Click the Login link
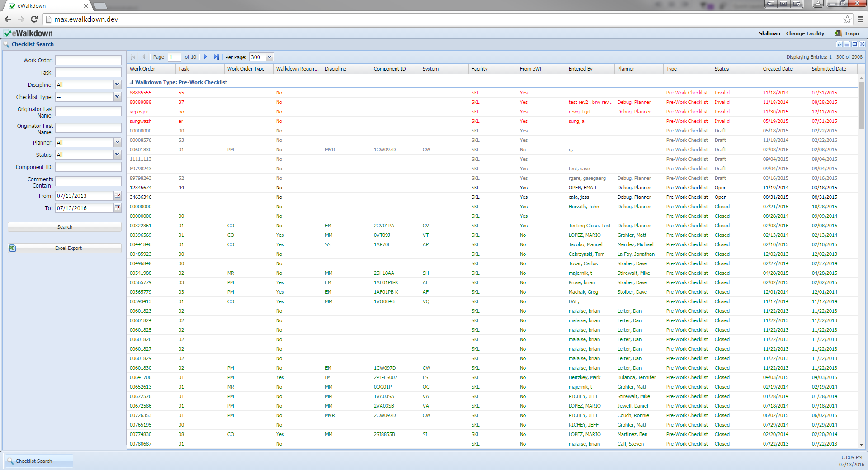This screenshot has height=470, width=868. (852, 33)
